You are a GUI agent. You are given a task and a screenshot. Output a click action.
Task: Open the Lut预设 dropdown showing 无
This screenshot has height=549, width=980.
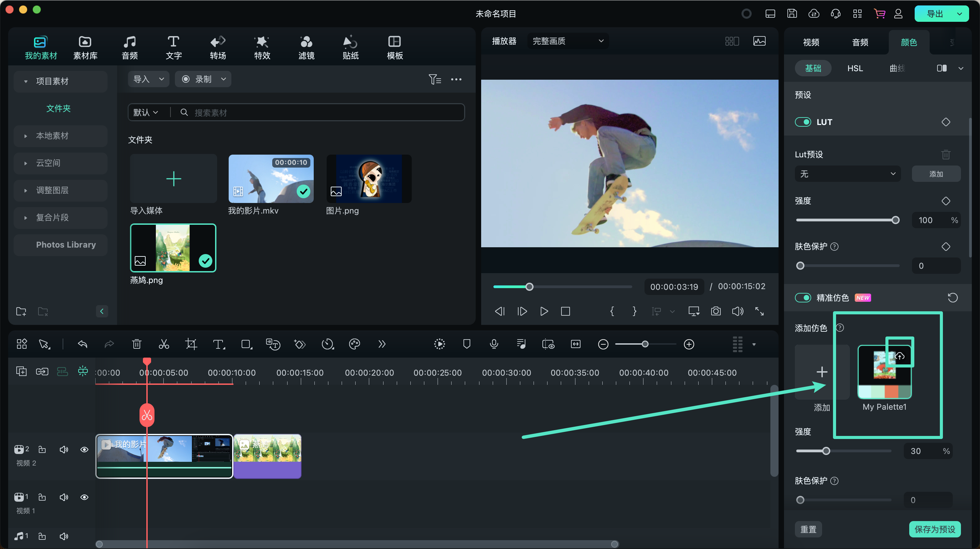[847, 174]
